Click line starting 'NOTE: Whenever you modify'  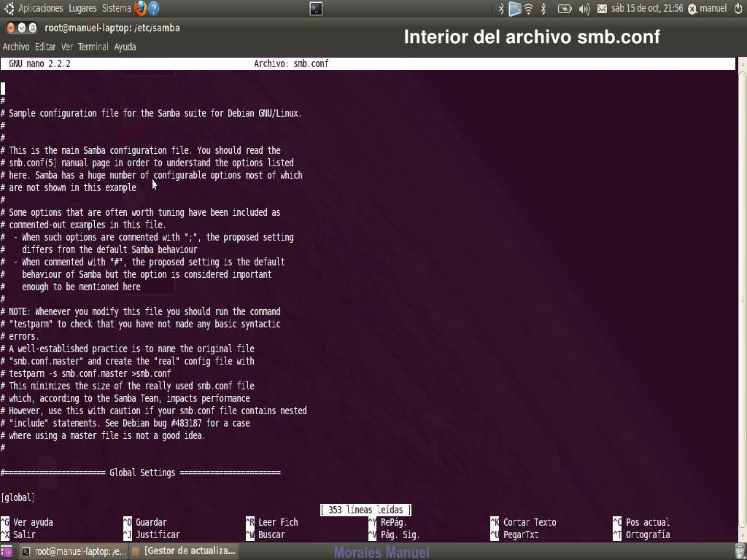pyautogui.click(x=141, y=311)
